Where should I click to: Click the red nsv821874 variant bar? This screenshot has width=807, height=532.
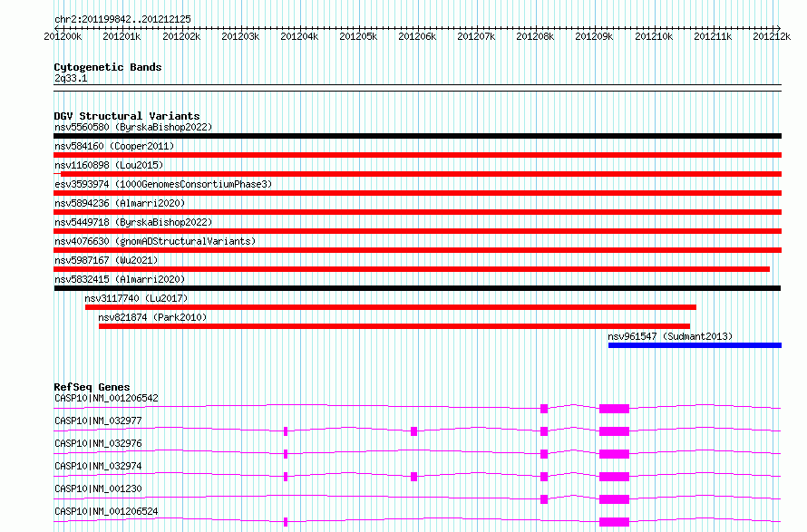click(394, 326)
